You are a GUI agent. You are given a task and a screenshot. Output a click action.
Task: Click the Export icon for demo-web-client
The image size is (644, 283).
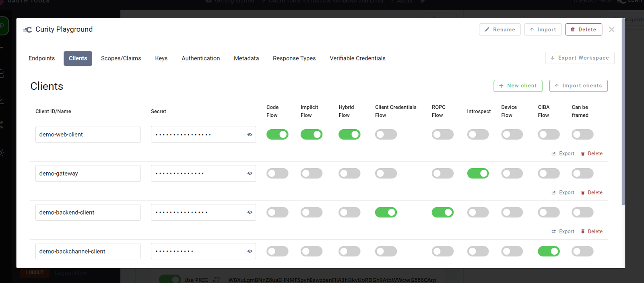[554, 154]
